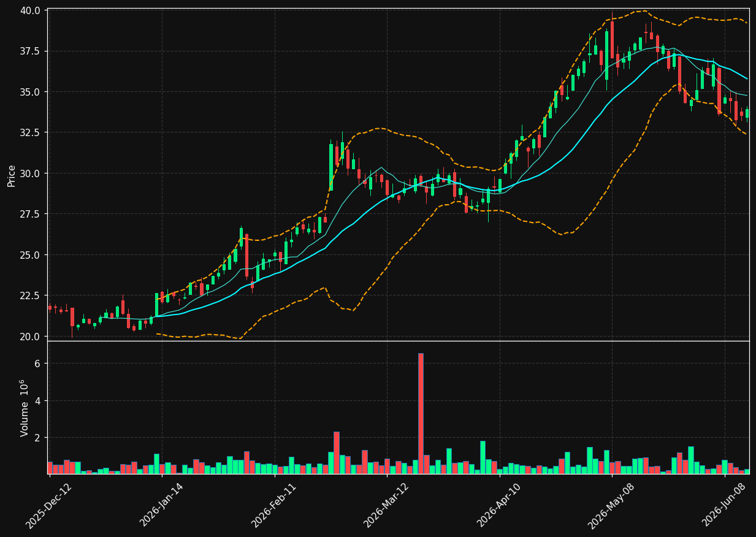Image resolution: width=756 pixels, height=537 pixels.
Task: Click the 2026-Jan-14 date label
Action: pos(161,505)
